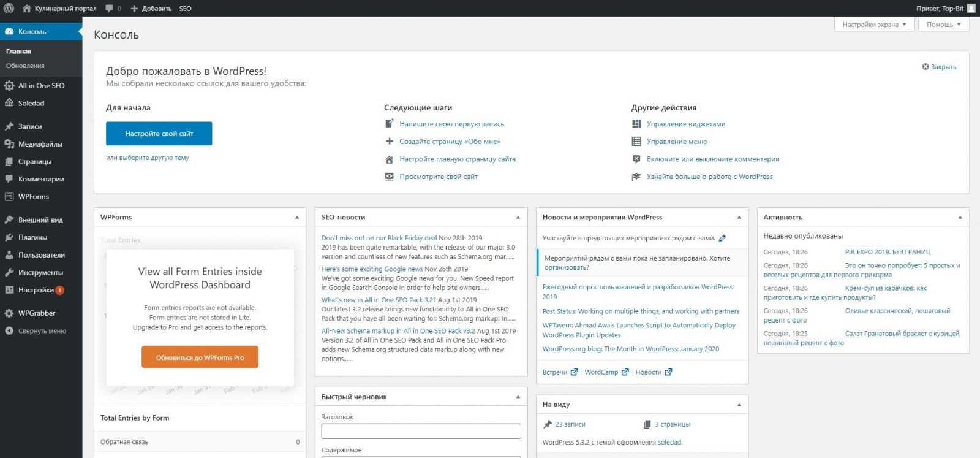Open the Крем-суп из кабачков post

(x=845, y=292)
